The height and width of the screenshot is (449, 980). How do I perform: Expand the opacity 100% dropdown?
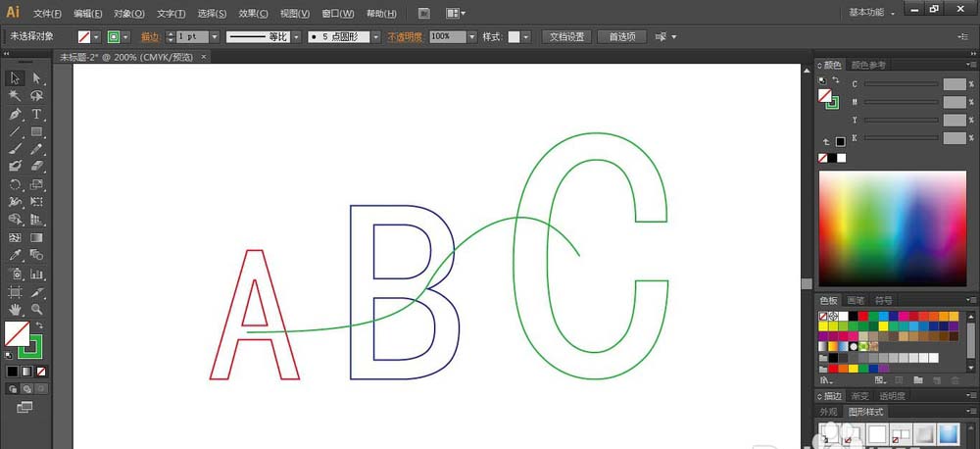coord(472,37)
